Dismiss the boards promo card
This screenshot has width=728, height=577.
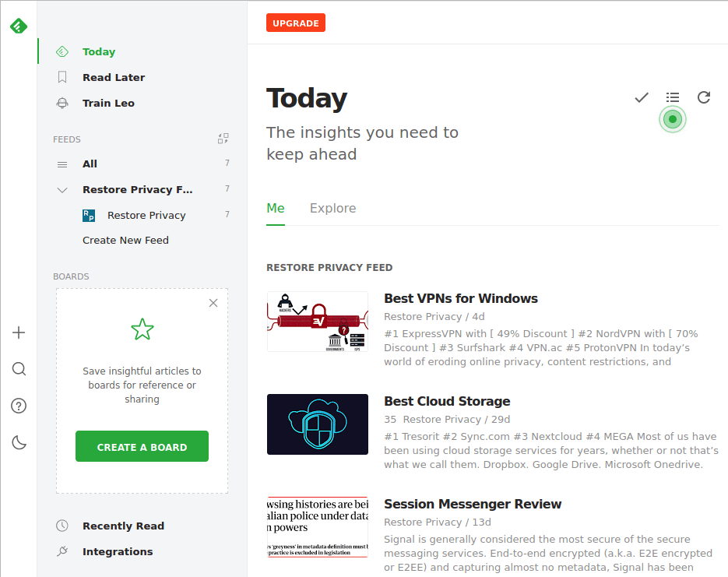213,303
